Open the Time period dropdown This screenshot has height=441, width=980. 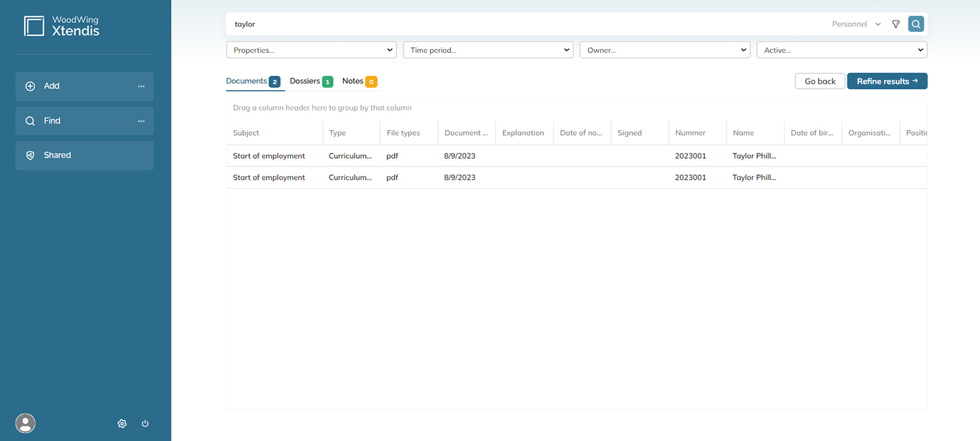pyautogui.click(x=488, y=50)
